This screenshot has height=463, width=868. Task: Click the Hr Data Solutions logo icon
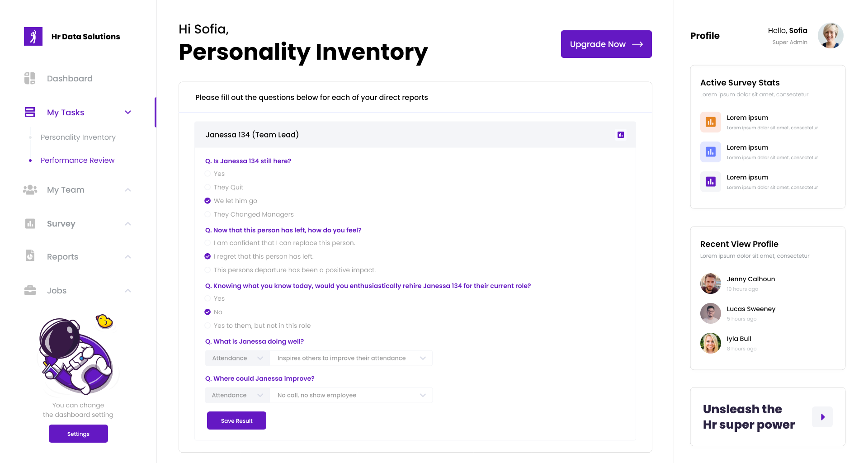point(33,37)
